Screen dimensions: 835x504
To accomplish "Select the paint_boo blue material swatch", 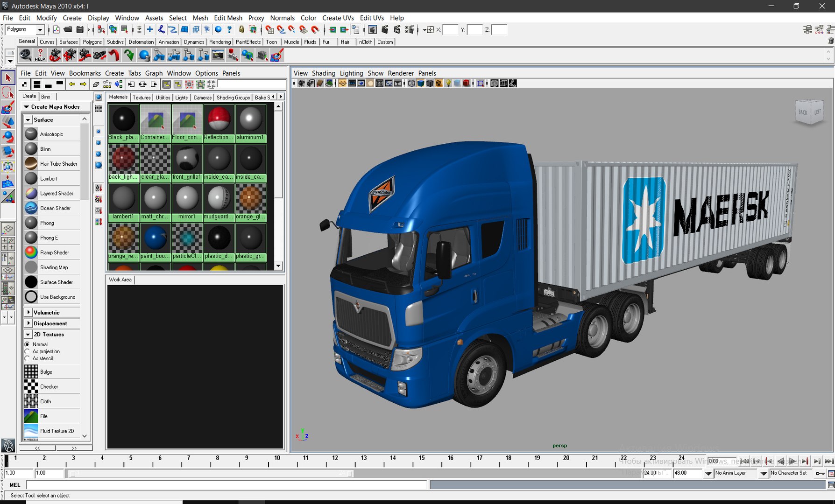I will click(155, 242).
